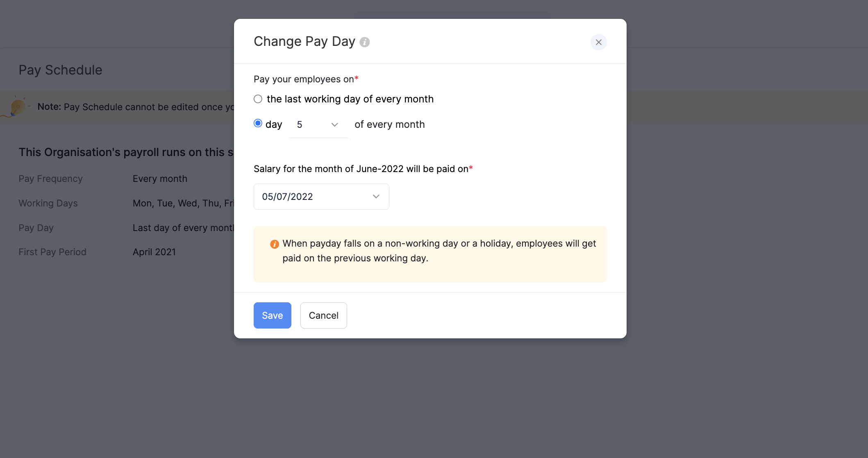Click the Pay Day row showing last day
Screen dimensions: 868x458
point(36,228)
